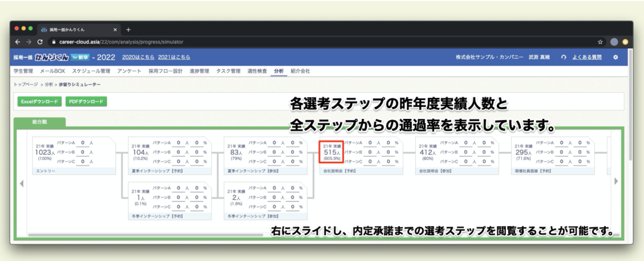Image resolution: width=644 pixels, height=261 pixels.
Task: Click パターンB people field in 会社説明会【参加】
Action: tap(466, 152)
